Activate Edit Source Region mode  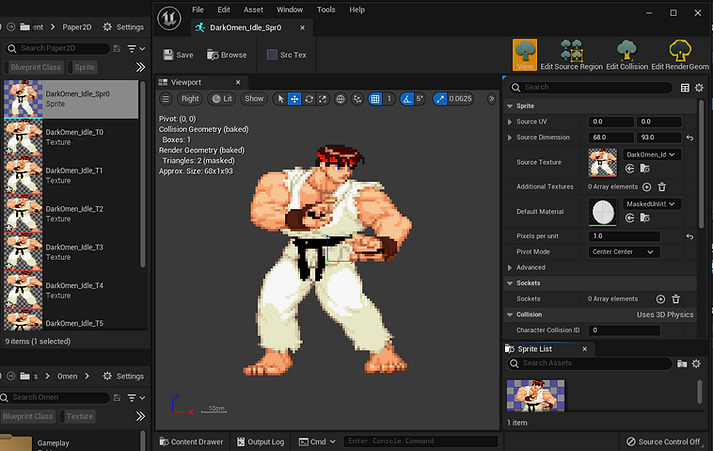click(571, 55)
